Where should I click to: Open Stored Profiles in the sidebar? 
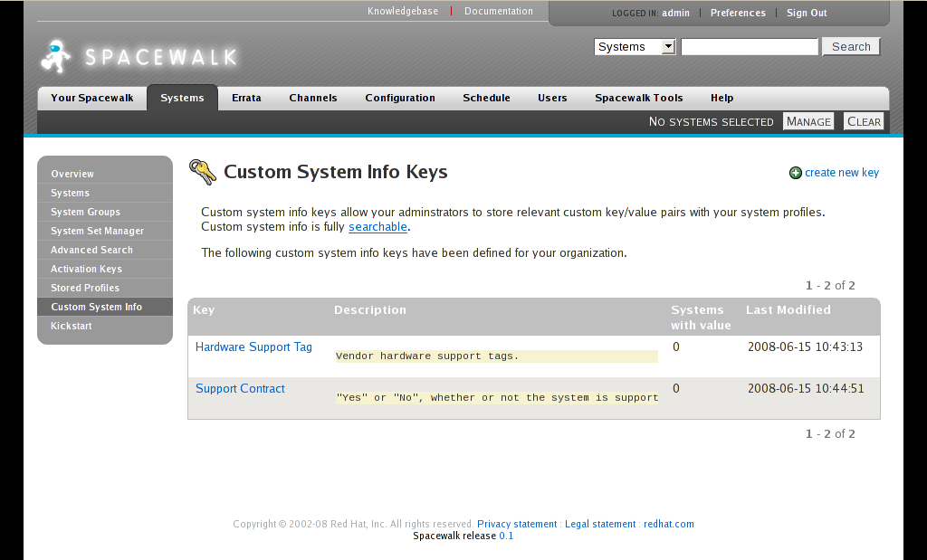(x=105, y=288)
